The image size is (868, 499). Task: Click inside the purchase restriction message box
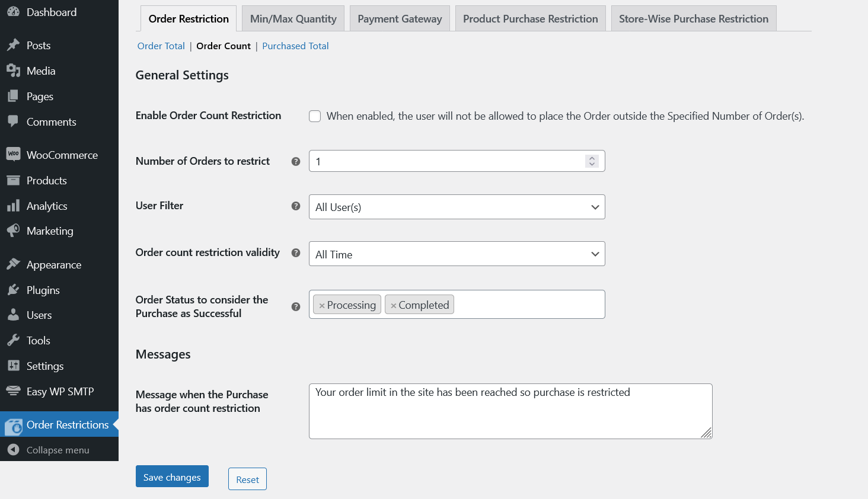click(x=510, y=411)
